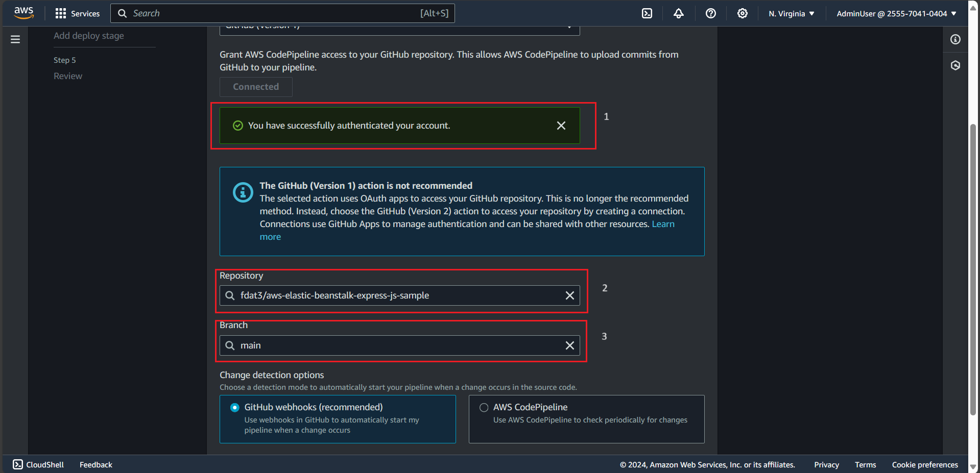
Task: Open the Privacy link
Action: (x=826, y=464)
